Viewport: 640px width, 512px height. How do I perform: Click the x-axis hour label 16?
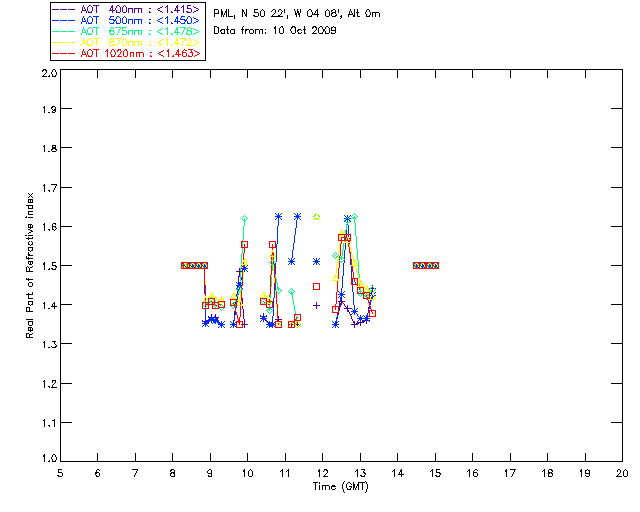(473, 473)
